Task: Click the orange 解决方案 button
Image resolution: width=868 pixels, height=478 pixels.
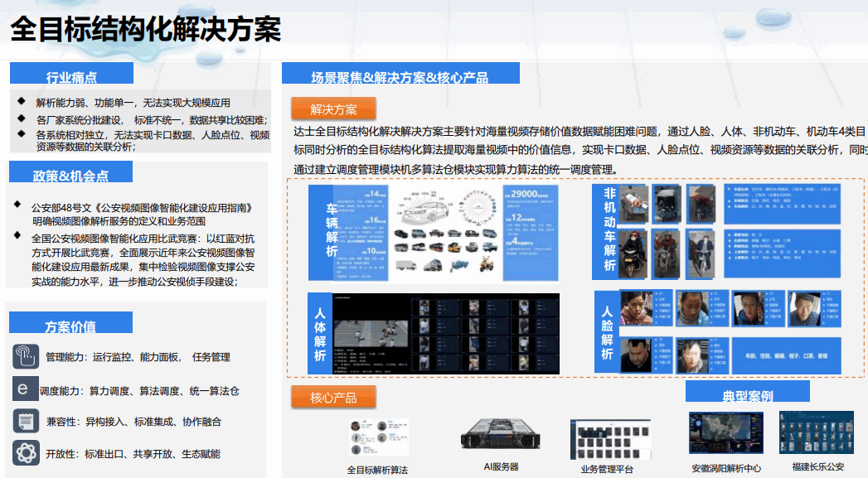Action: click(333, 109)
